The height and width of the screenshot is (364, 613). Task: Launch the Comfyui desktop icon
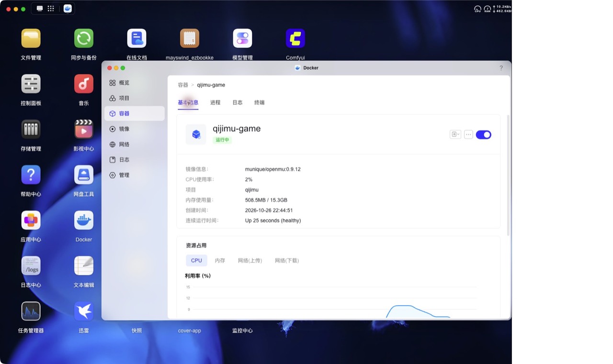(295, 38)
